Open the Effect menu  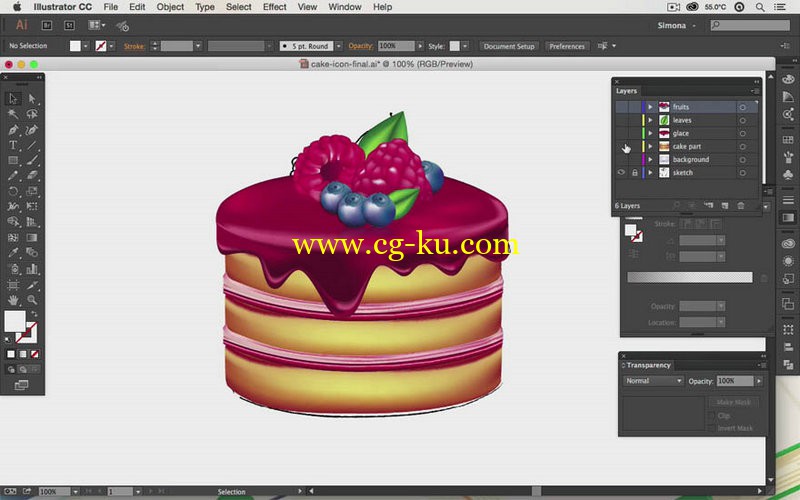point(274,7)
